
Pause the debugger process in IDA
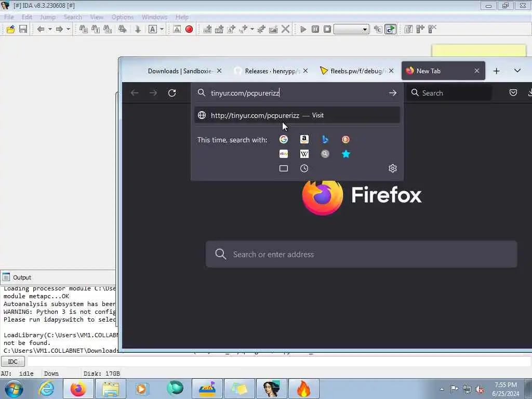point(315,29)
